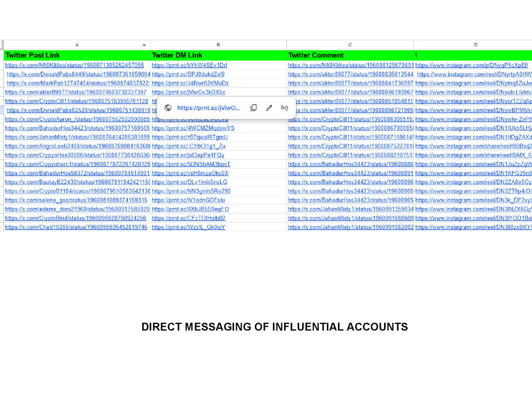Open the MarkPab12747454 status link
Screen dimensions: 532x399
point(78,83)
